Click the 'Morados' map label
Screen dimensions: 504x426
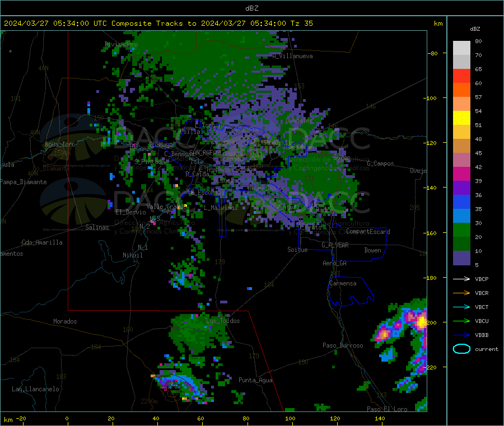(x=65, y=321)
